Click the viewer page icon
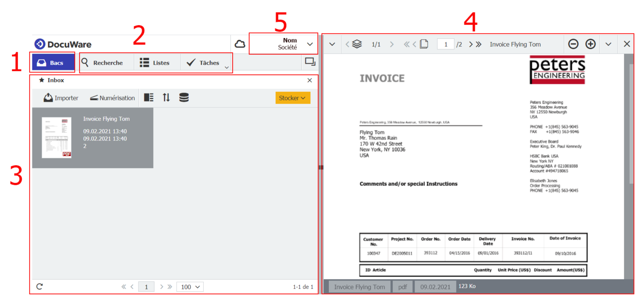This screenshot has height=300, width=644. [424, 44]
